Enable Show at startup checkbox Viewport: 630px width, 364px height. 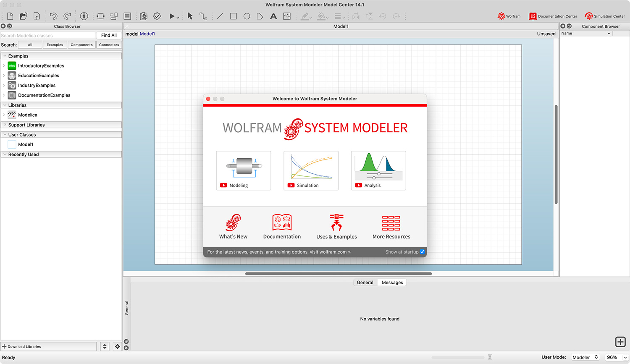423,252
